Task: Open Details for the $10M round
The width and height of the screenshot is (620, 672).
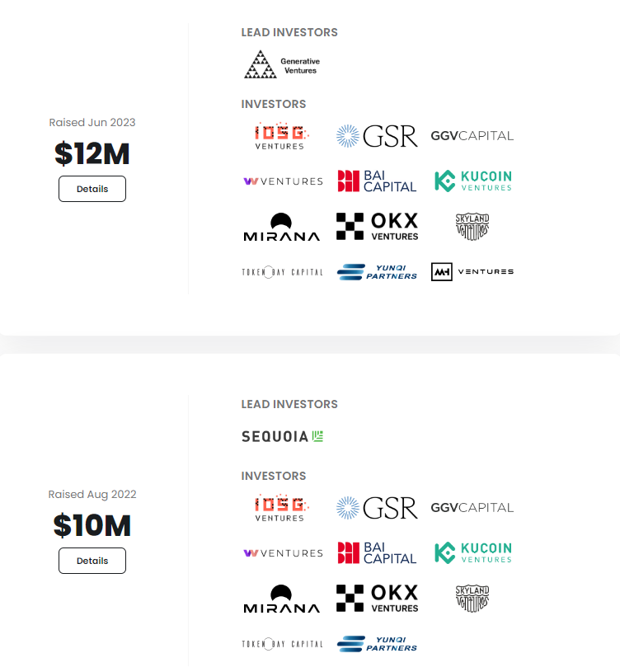Action: pyautogui.click(x=92, y=561)
